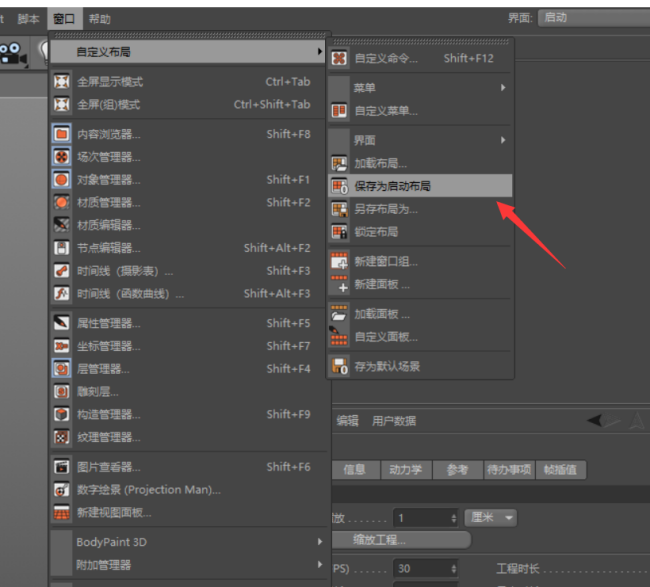Click the 坐标管理器 icon
This screenshot has height=587, width=650.
pyautogui.click(x=61, y=346)
